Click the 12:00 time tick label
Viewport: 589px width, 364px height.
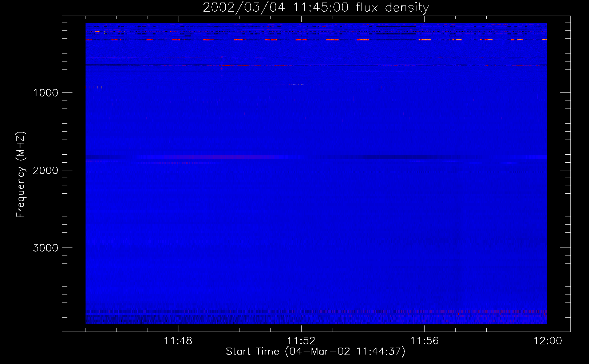[x=548, y=341]
